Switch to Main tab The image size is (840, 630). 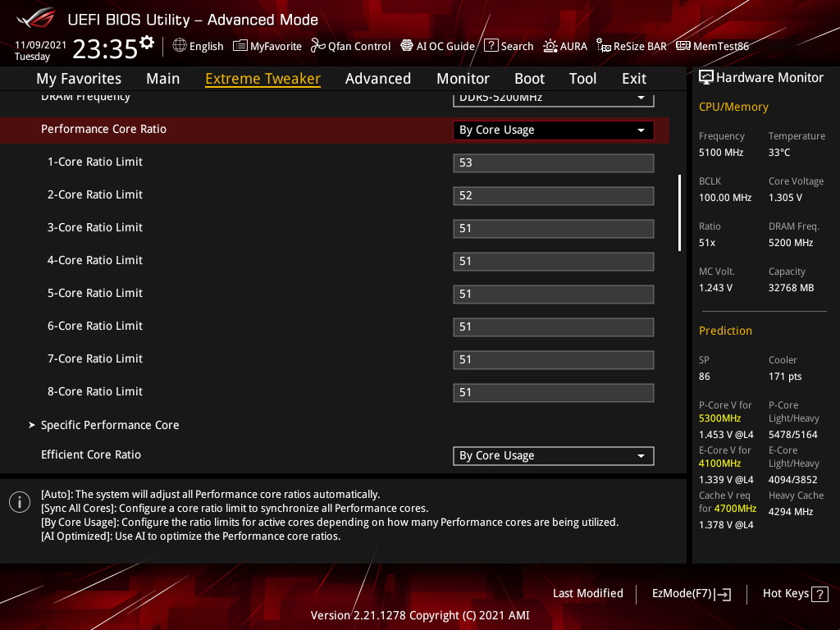[163, 78]
